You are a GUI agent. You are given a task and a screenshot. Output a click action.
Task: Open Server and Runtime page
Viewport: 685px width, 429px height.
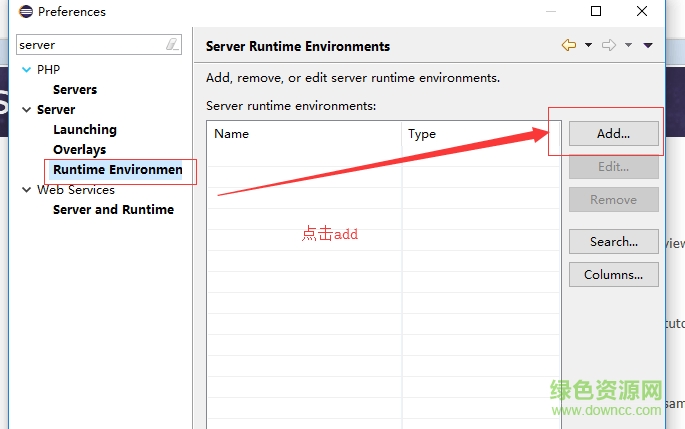click(x=114, y=210)
